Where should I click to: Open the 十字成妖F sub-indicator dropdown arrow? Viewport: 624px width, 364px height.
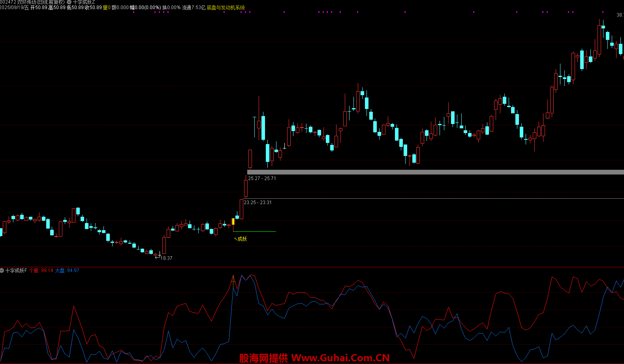point(2,270)
